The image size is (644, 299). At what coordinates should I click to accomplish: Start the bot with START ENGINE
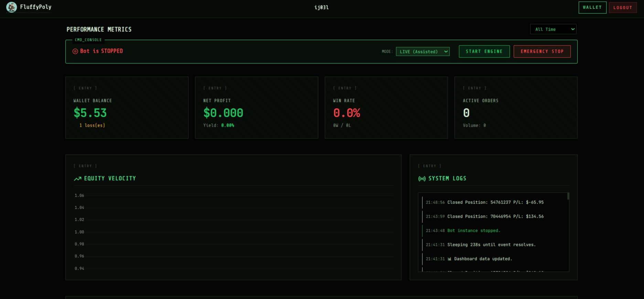(484, 51)
